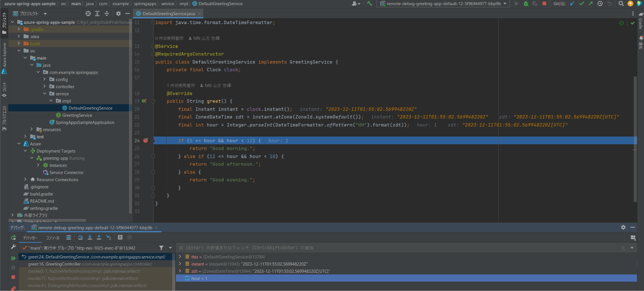Toggle breakpoint on line 24

pyautogui.click(x=146, y=141)
